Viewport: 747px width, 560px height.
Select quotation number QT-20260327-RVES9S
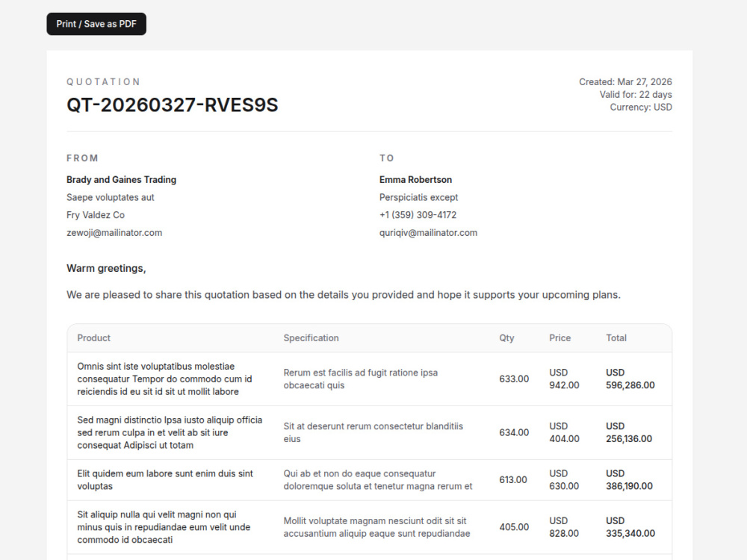172,105
